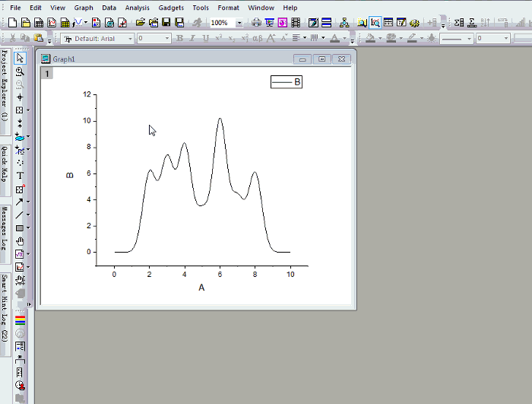Open the Gadgets menu

[171, 8]
